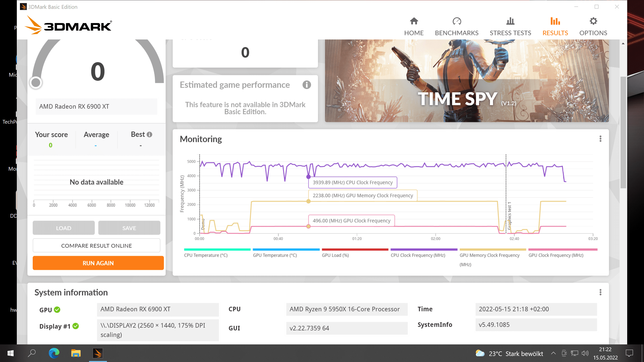This screenshot has width=644, height=362.
Task: Click the green GPU status checkmark
Action: click(57, 310)
